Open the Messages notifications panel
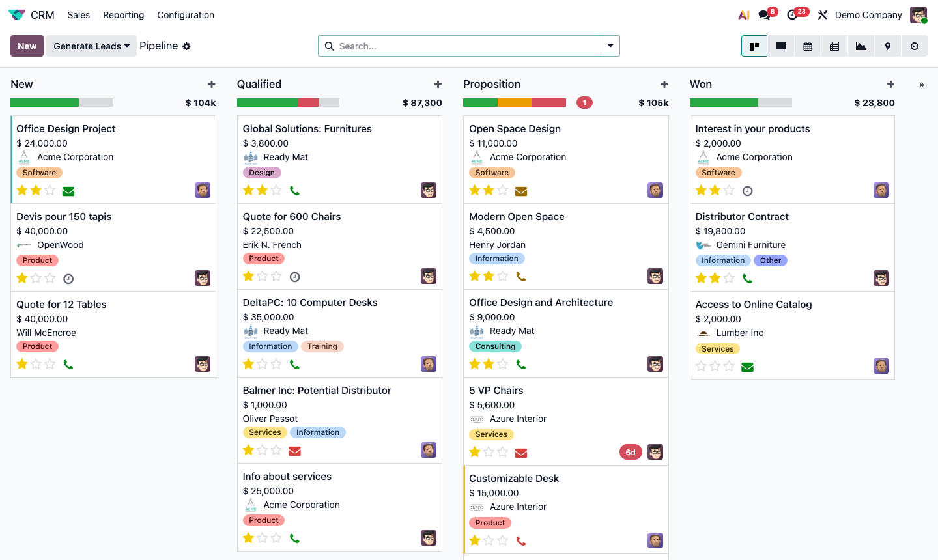 click(x=763, y=14)
